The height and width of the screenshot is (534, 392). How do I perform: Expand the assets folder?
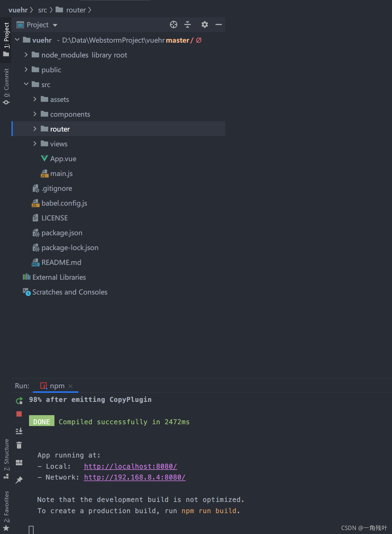(35, 99)
